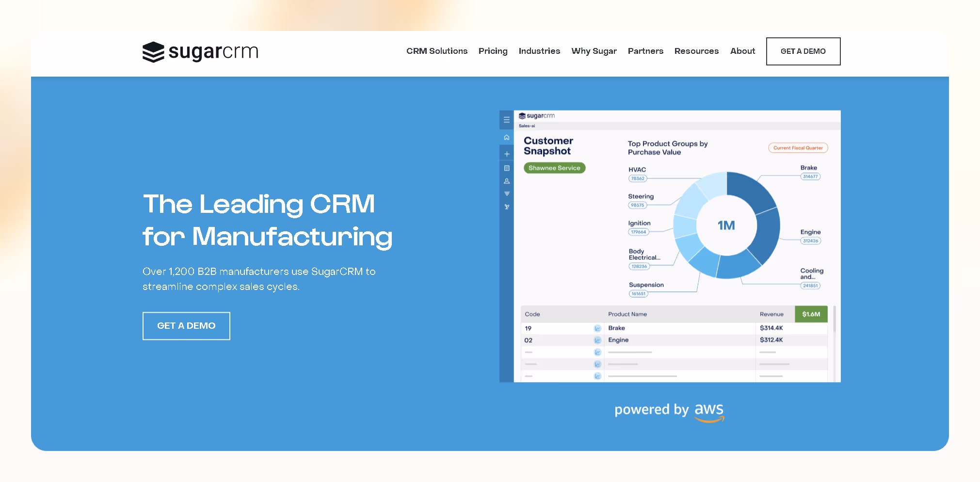The image size is (980, 482).
Task: Open the Partners menu
Action: [645, 51]
